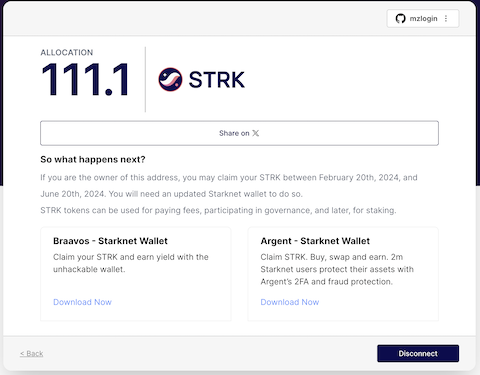Click the Braavos - Starknet Wallet title
Screen dimensions: 480x375
[x=110, y=241]
